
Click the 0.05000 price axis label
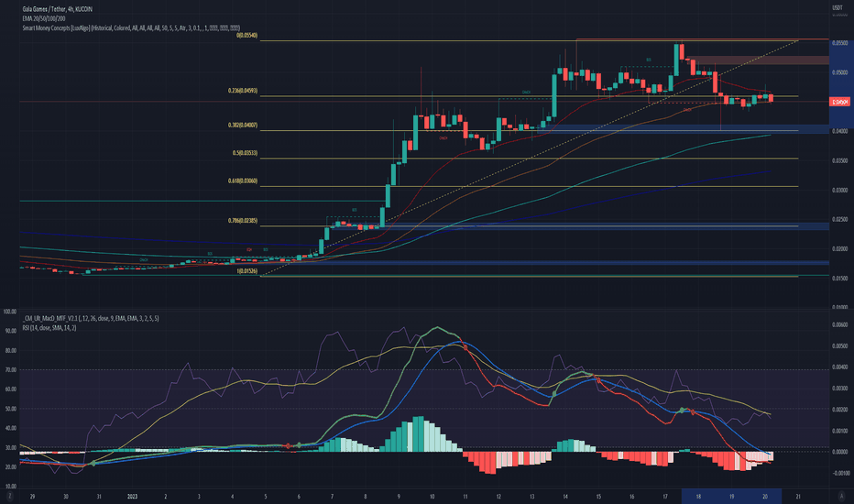[x=840, y=72]
